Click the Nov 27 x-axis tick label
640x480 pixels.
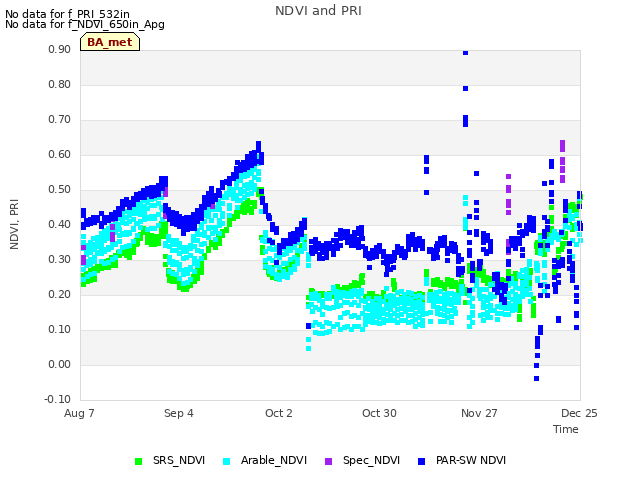point(479,413)
